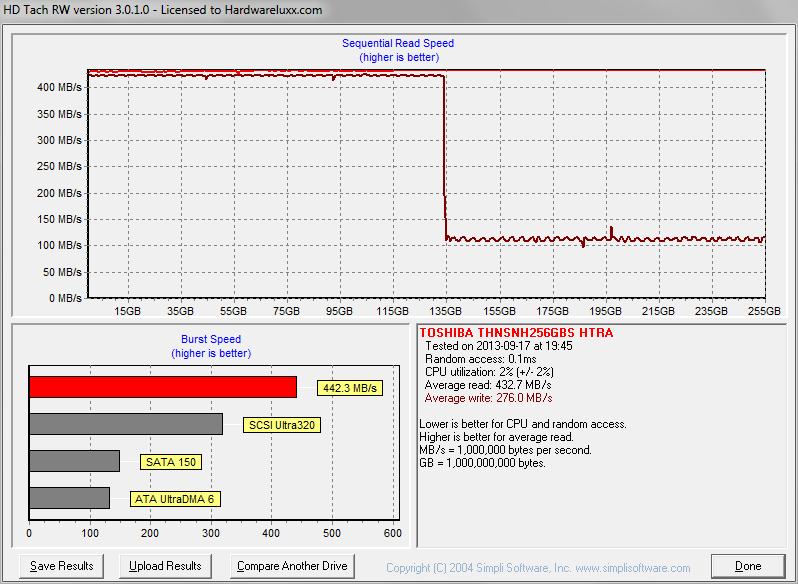
Task: Click the 15GB x-axis label
Action: point(127,311)
